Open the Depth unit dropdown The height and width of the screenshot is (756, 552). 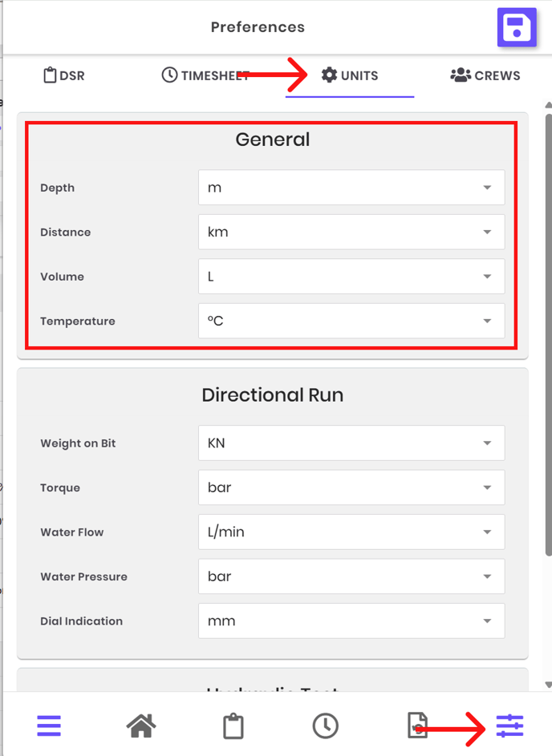coord(351,188)
